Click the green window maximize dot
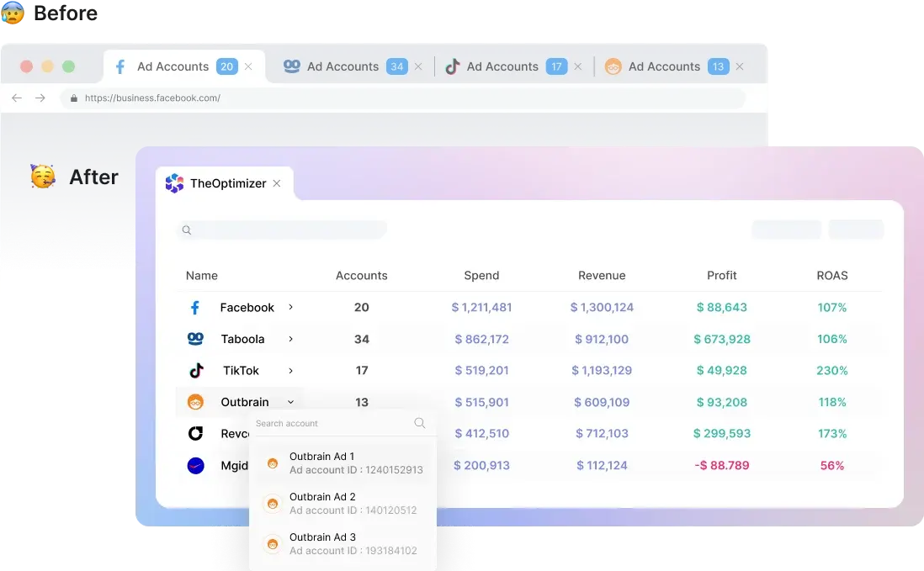 tap(69, 66)
